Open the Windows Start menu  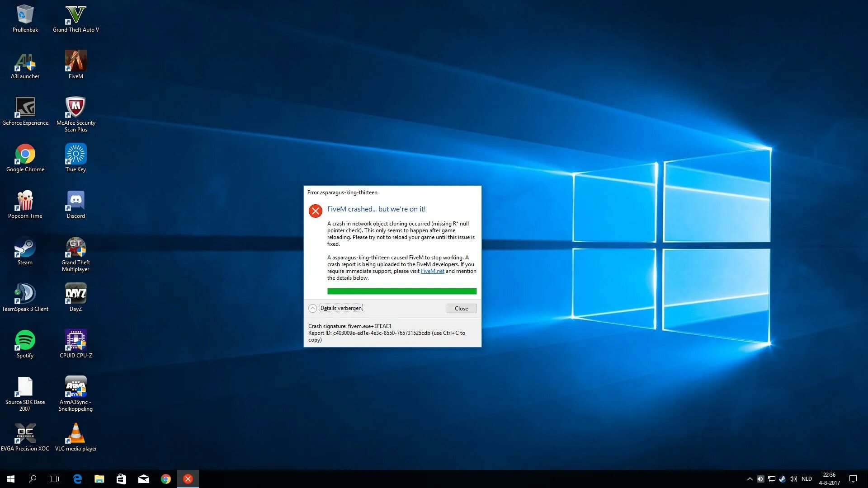tap(11, 479)
